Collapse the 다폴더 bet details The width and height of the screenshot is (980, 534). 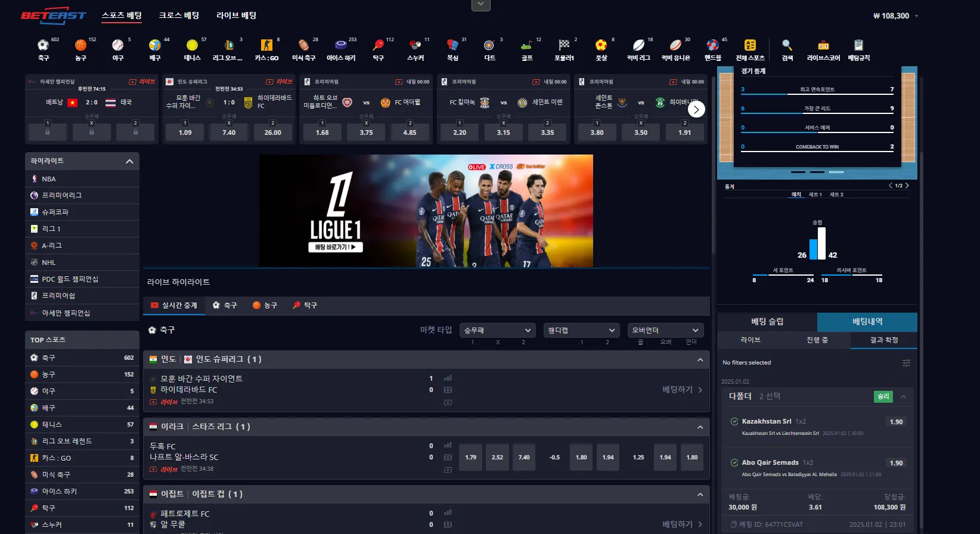coord(904,397)
